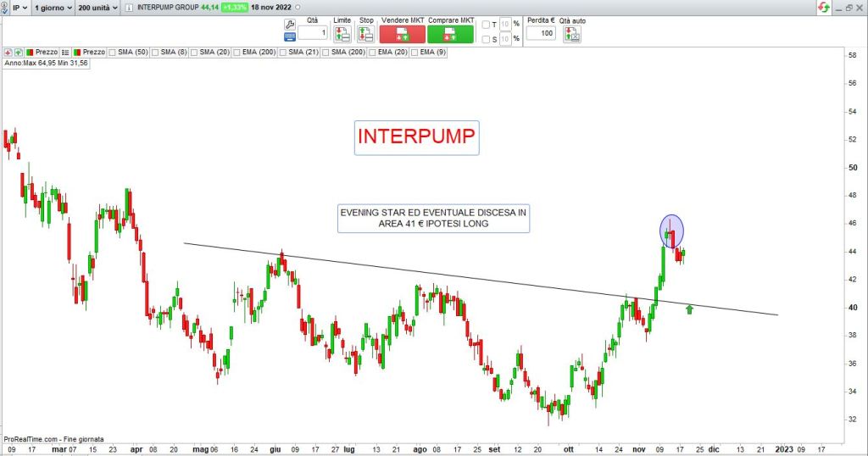Image resolution: width=868 pixels, height=456 pixels.
Task: Click the descending black trendline
Action: pyautogui.click(x=481, y=279)
